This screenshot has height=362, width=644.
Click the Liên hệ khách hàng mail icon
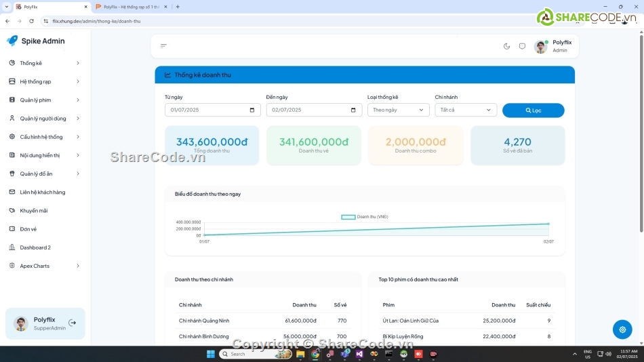[12, 192]
